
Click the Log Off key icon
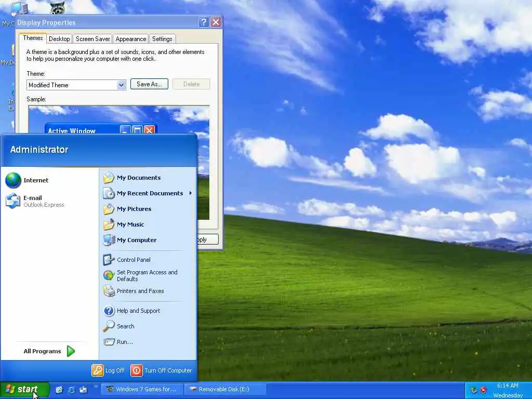[97, 370]
